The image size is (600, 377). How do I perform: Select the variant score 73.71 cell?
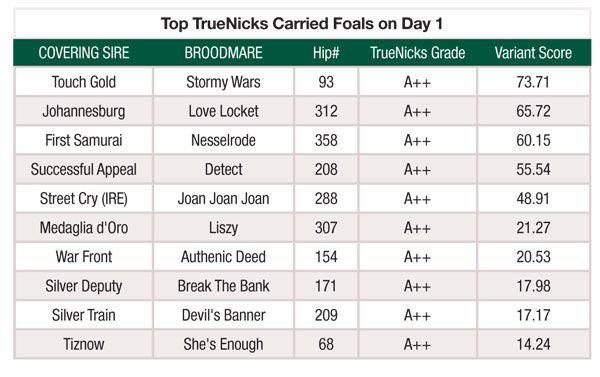[x=533, y=82]
